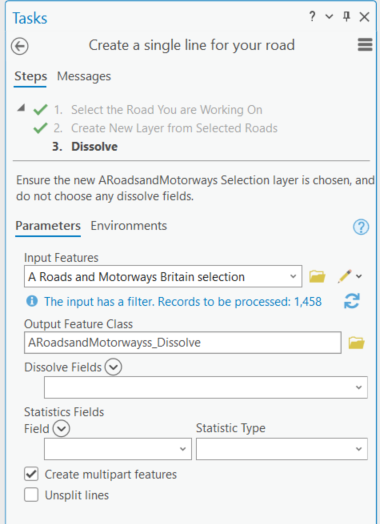Enable the Unsplit lines checkbox
This screenshot has height=524, width=380.
31,495
